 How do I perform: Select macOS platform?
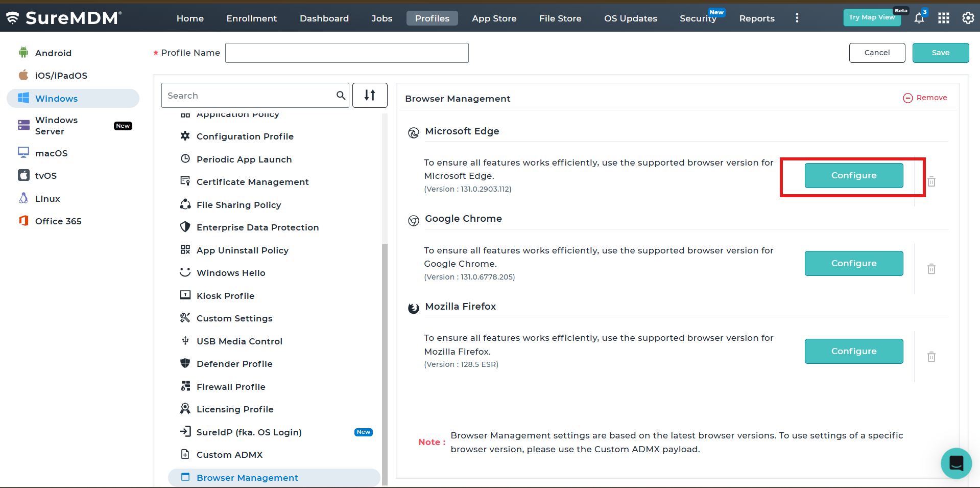44,153
